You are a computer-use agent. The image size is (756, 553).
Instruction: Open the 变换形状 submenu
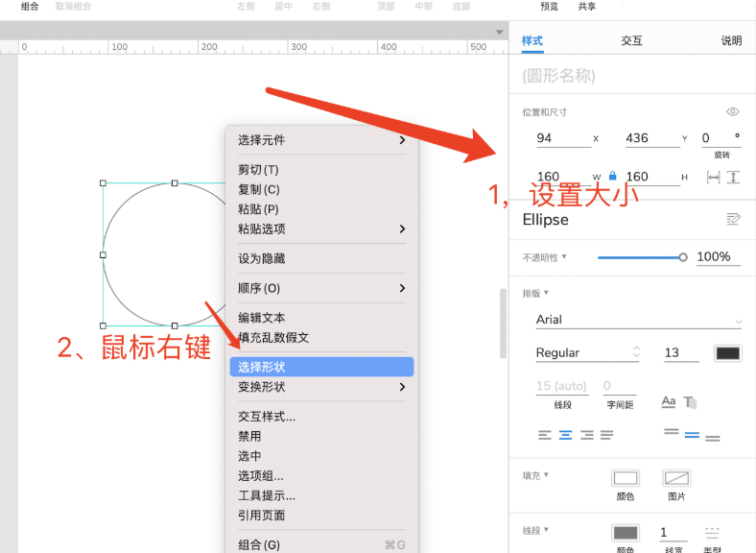321,387
